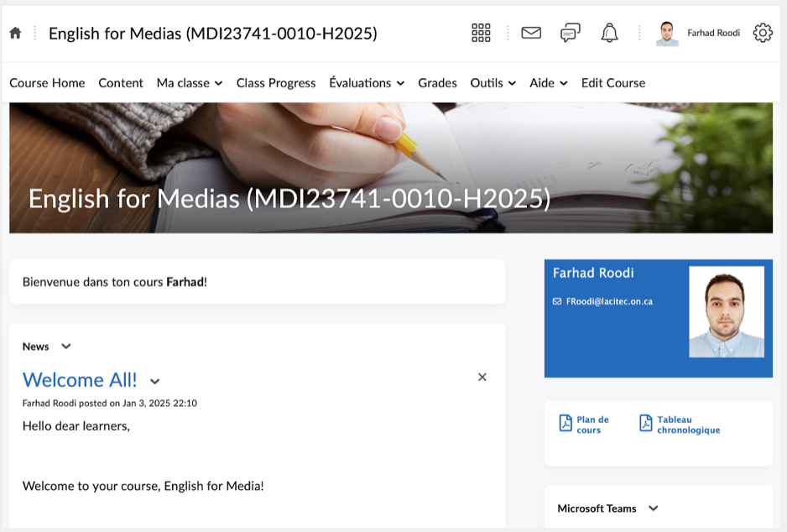Collapse the Microsoft Teams widget chevron

pyautogui.click(x=654, y=509)
